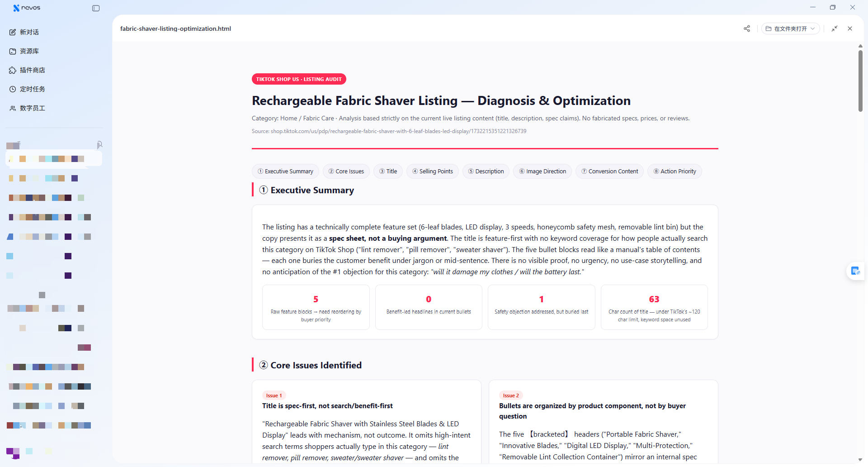
Task: Click "Title is spec-first, not search/benefit-first" heading
Action: coord(327,406)
